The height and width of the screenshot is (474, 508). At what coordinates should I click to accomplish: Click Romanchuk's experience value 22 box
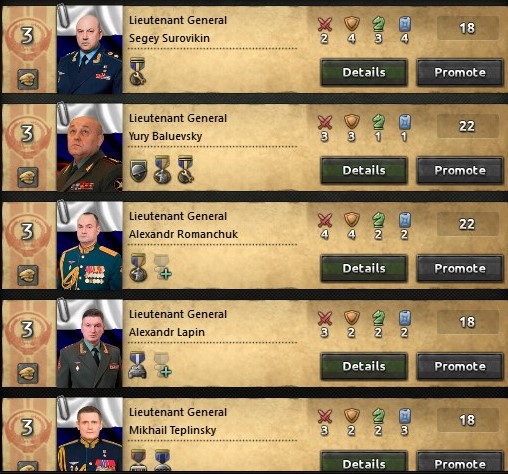[x=467, y=224]
